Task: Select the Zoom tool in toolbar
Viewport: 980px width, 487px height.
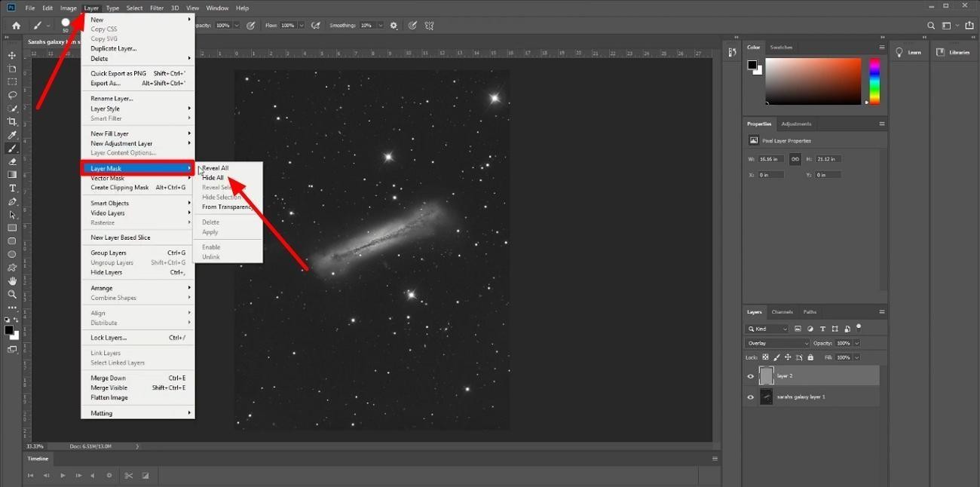Action: [x=12, y=294]
